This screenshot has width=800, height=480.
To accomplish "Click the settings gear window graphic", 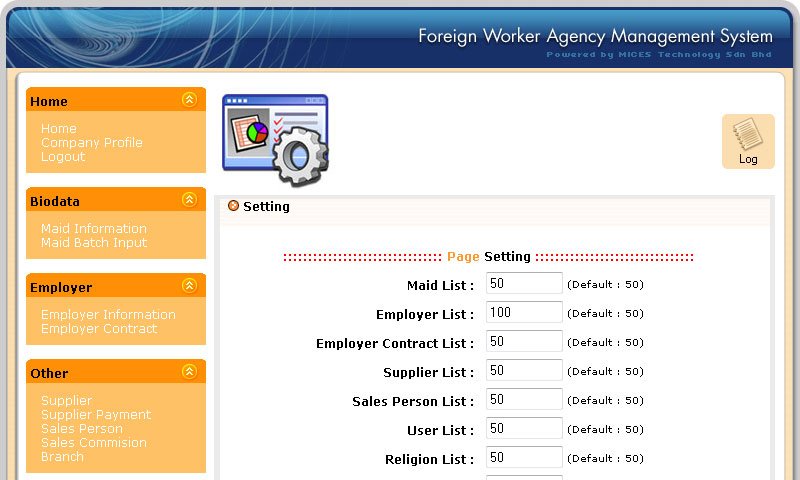I will pyautogui.click(x=275, y=140).
